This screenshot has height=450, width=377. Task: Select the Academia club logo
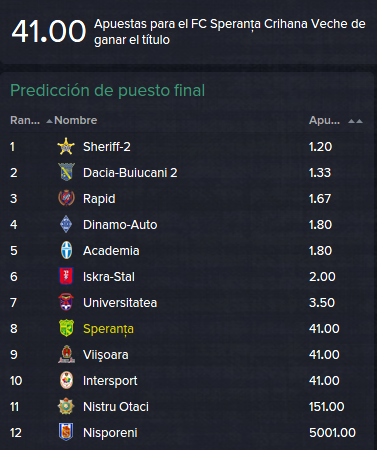click(x=66, y=250)
